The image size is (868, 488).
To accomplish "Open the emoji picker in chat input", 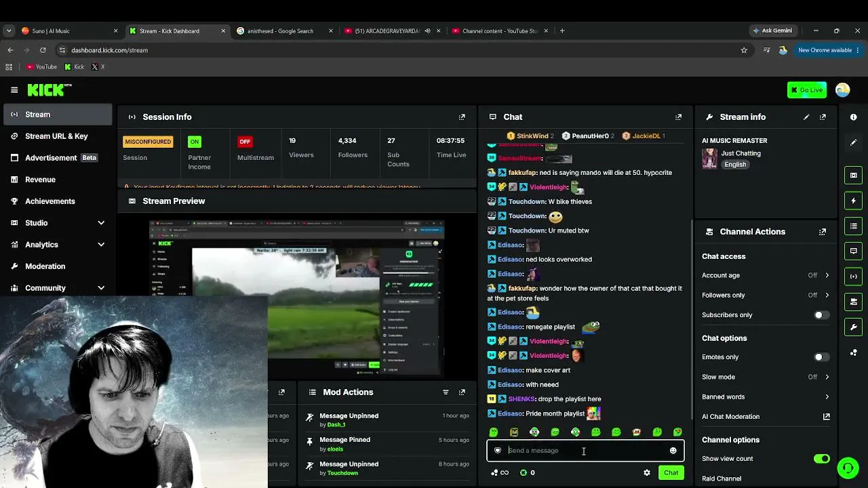I will (x=673, y=450).
